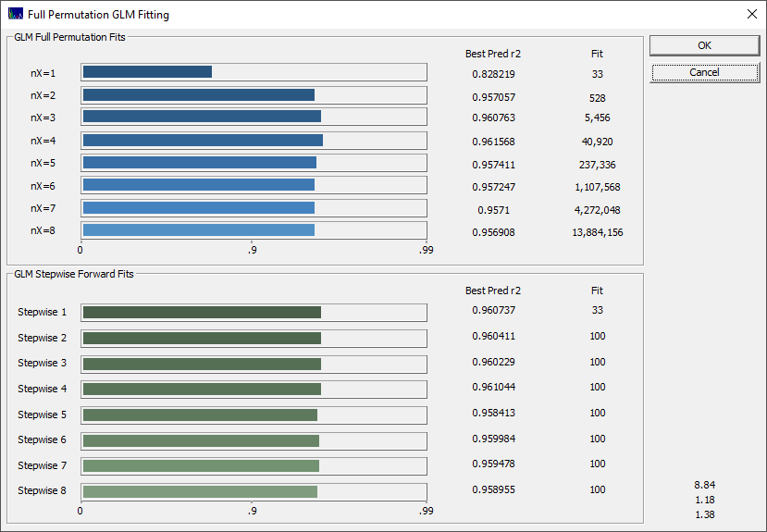This screenshot has width=767, height=532.
Task: Click the stepwise r2 value 0.959984
Action: click(493, 439)
